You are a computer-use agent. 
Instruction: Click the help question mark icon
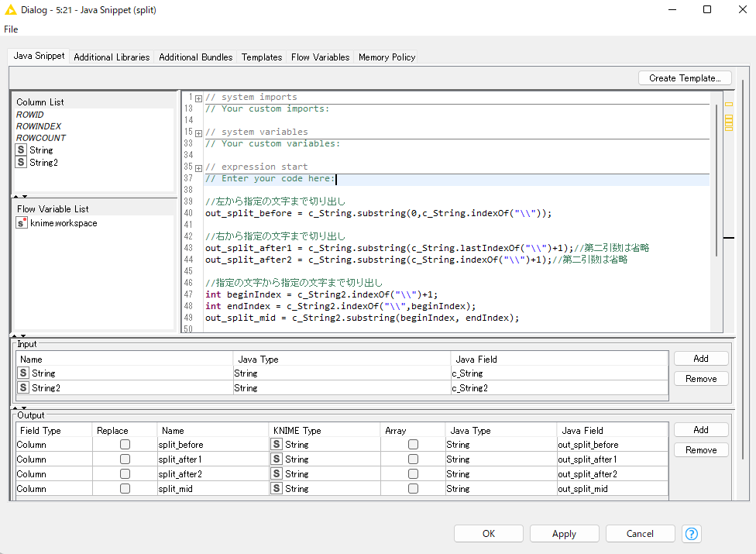pos(692,534)
